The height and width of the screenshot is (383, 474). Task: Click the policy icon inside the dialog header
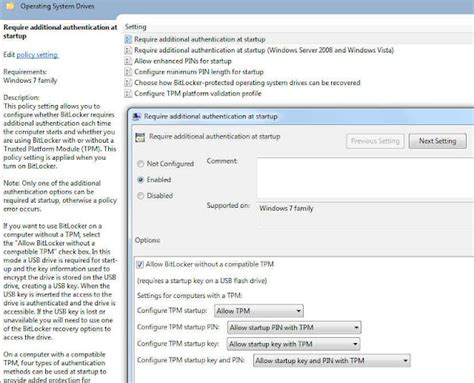point(140,137)
